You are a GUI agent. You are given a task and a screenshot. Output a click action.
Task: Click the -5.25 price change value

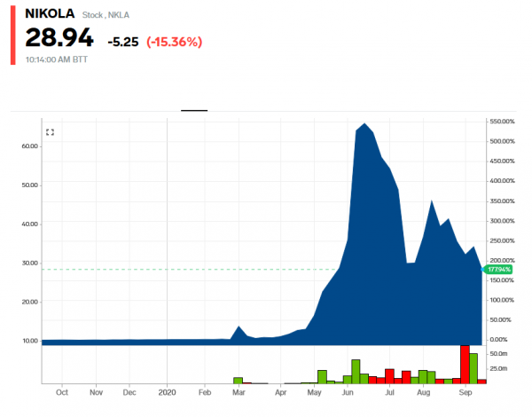coord(123,42)
